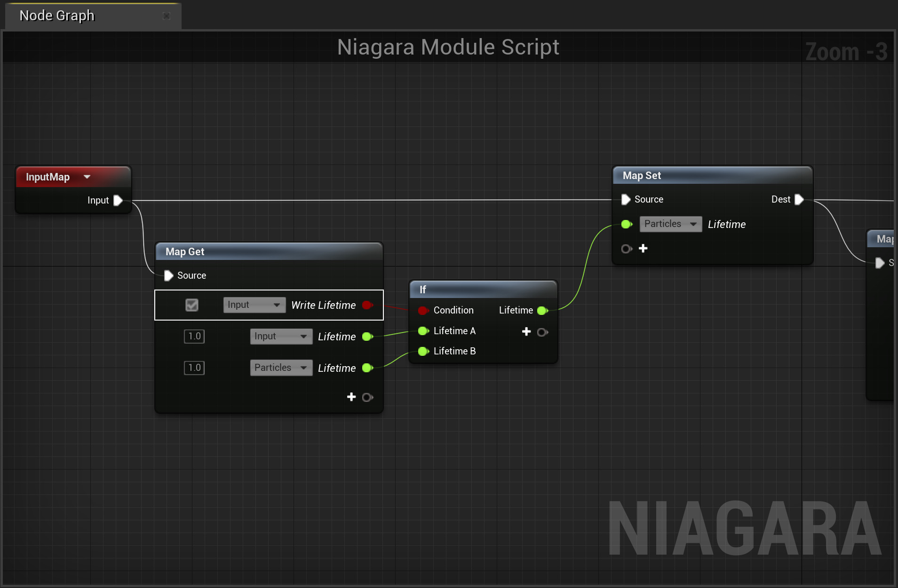Open the Input namespace dropdown for Lifetime
This screenshot has width=898, height=588.
[281, 337]
